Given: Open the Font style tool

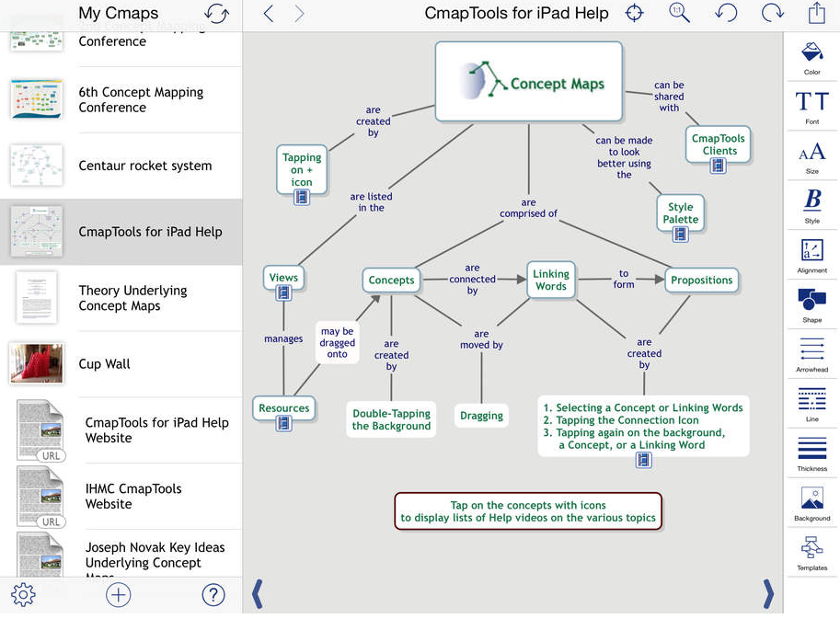Looking at the screenshot, I should pyautogui.click(x=811, y=106).
